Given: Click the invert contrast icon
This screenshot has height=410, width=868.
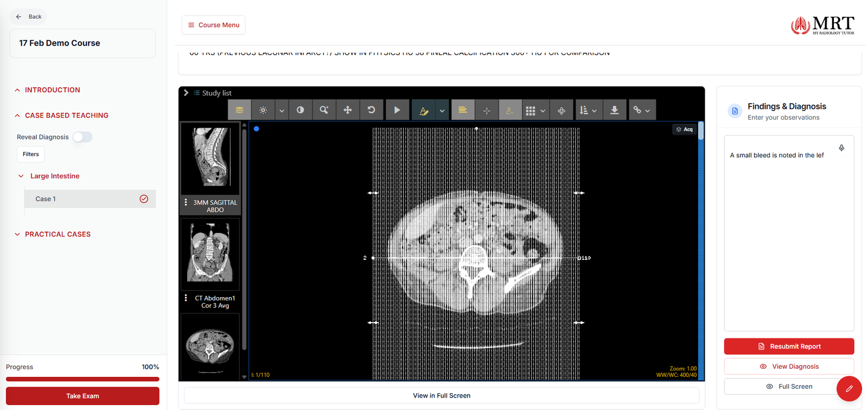Looking at the screenshot, I should (x=300, y=110).
